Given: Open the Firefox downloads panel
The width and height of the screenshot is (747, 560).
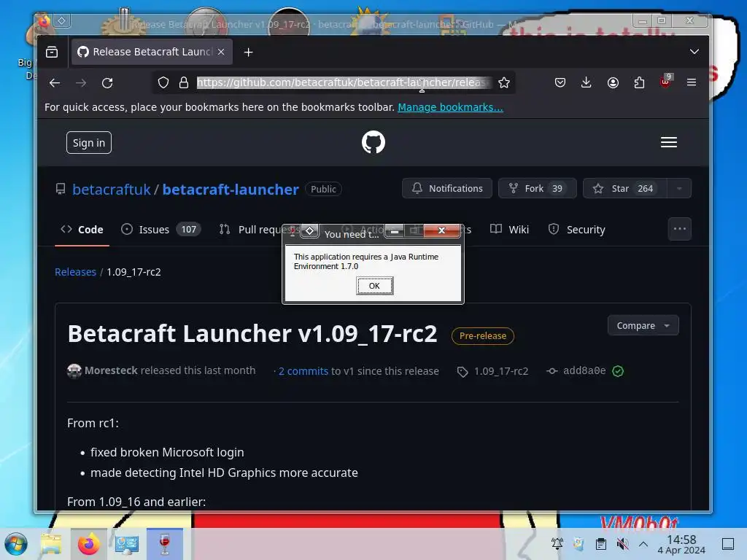Looking at the screenshot, I should click(587, 83).
